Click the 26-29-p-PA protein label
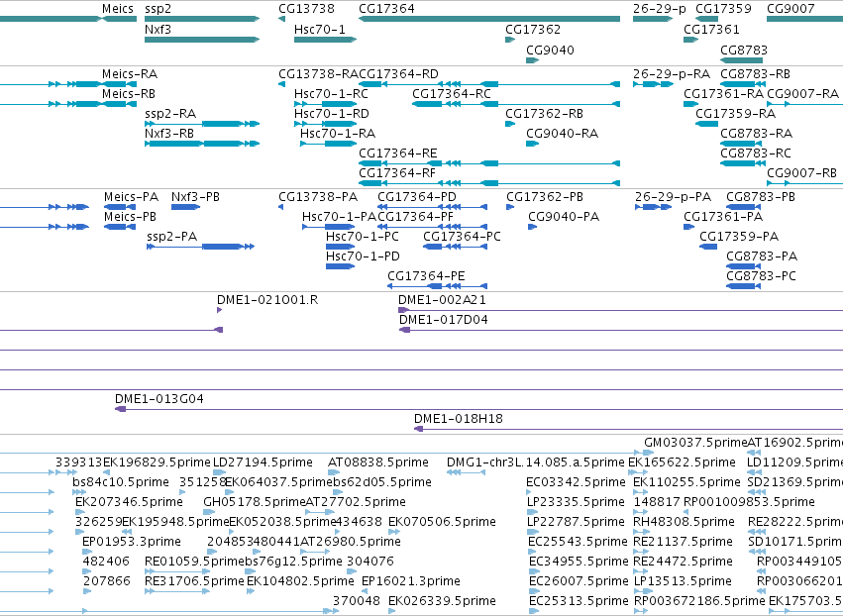843x616 pixels. (673, 197)
